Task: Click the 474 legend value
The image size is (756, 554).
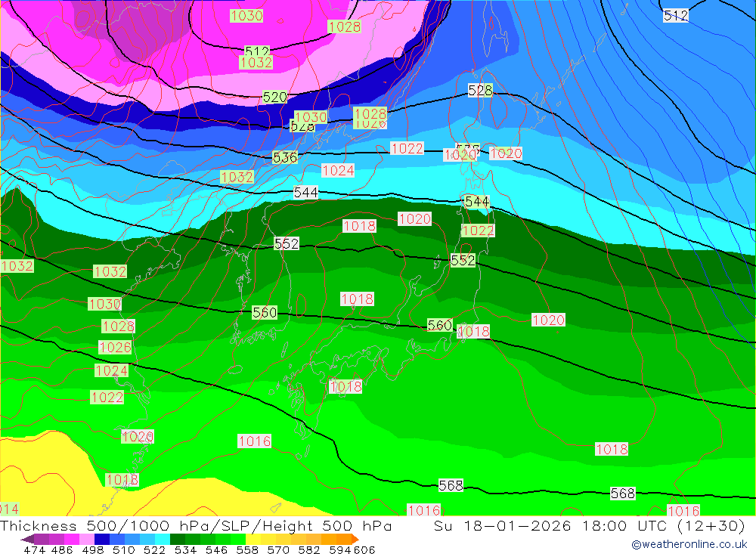Action: [x=35, y=549]
